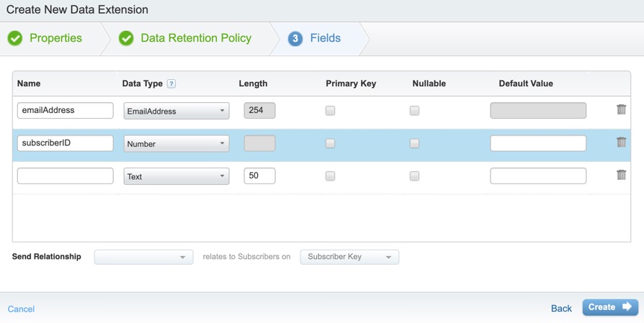This screenshot has width=644, height=323.
Task: Open the Send Relationship field dropdown
Action: [x=144, y=257]
